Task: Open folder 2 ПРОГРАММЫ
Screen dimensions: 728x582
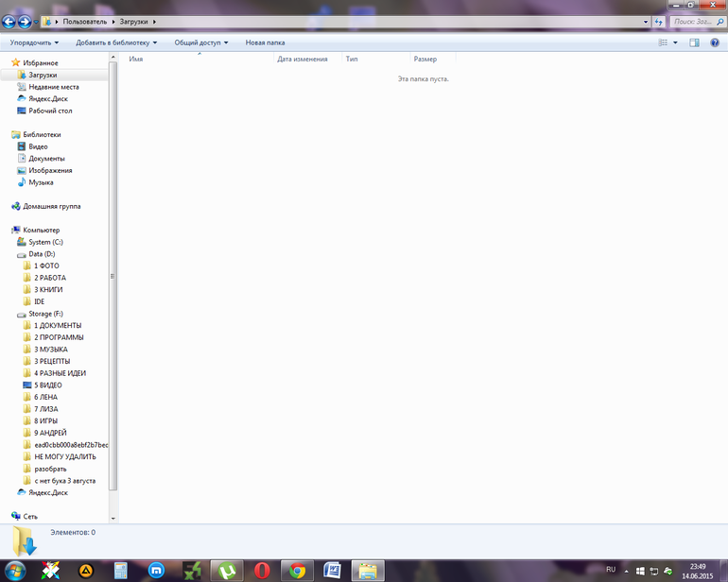Action: (x=59, y=337)
